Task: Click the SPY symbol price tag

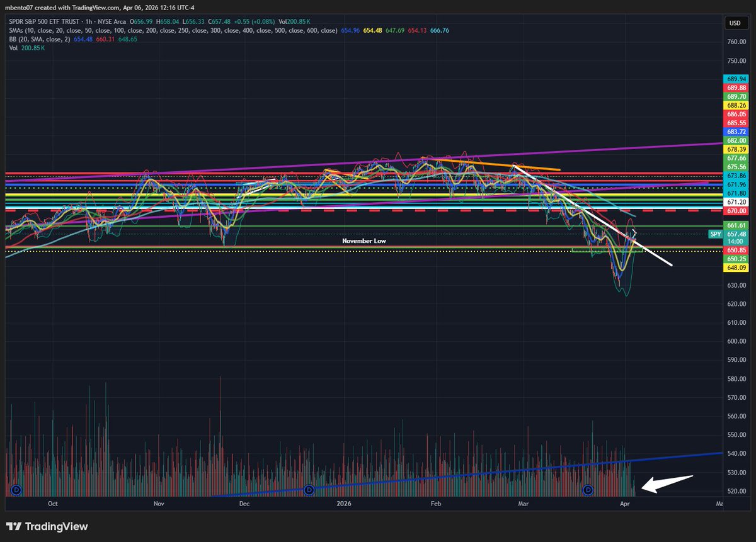Action: [716, 234]
